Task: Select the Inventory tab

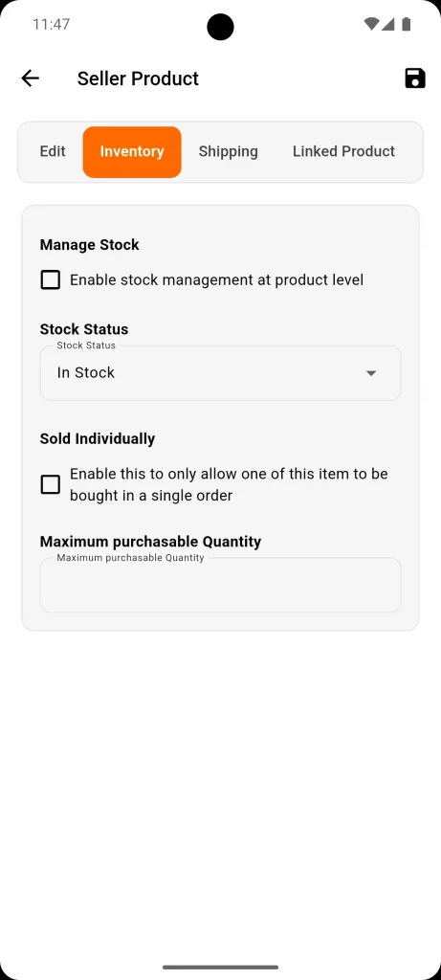Action: point(132,152)
